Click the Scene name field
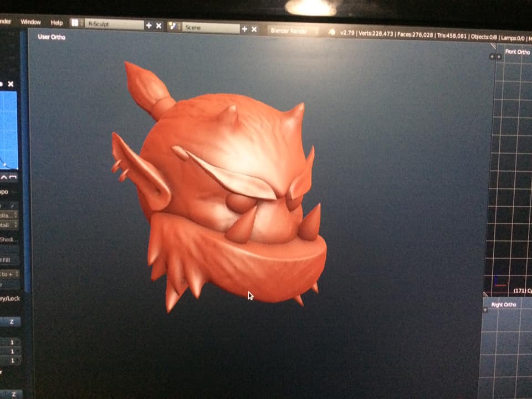 click(x=211, y=28)
